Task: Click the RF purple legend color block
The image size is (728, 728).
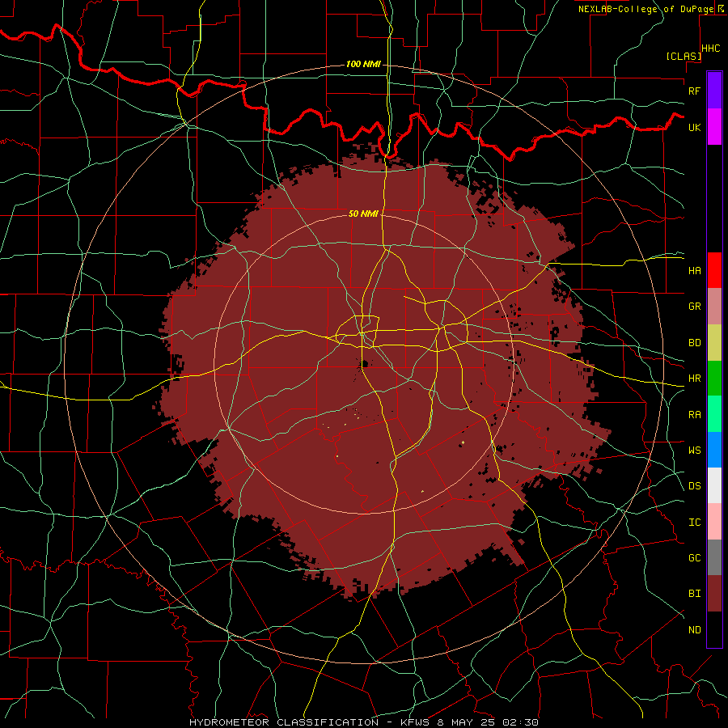Action: tap(714, 91)
